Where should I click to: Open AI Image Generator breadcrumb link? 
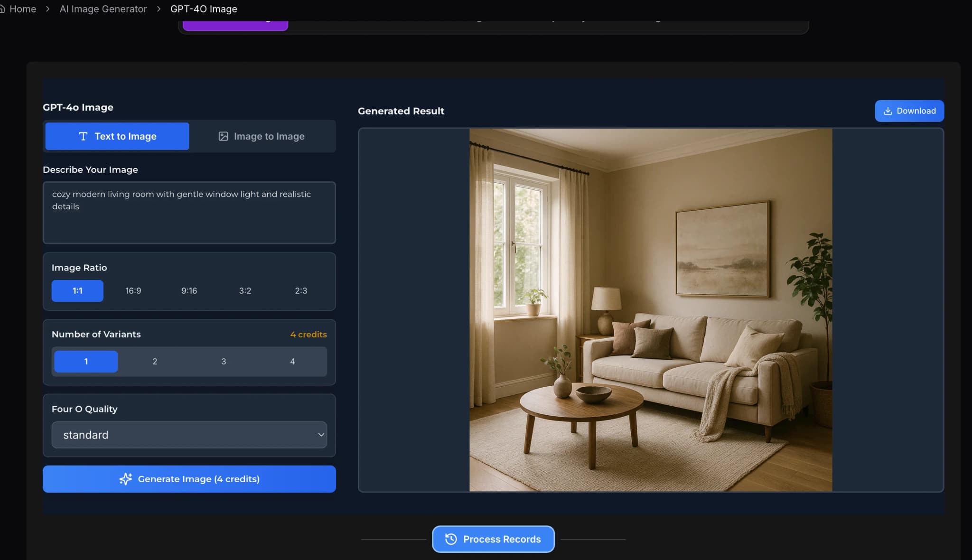[x=103, y=9]
